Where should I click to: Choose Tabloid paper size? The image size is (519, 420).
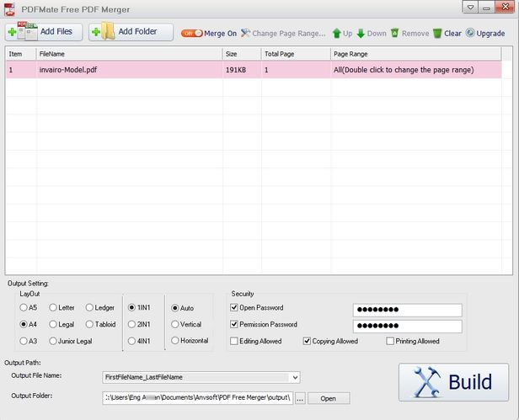[89, 324]
